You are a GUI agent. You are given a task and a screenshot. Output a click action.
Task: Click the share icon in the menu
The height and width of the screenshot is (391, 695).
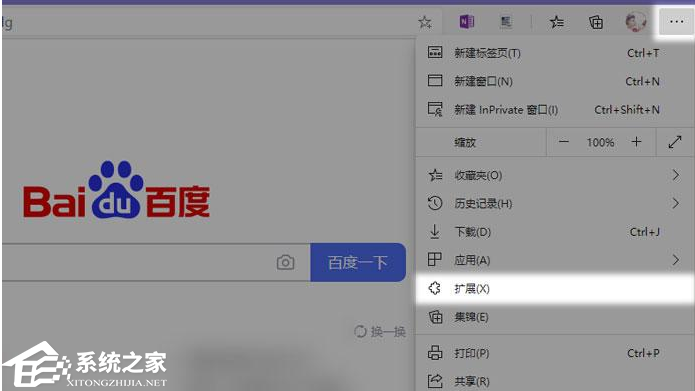tap(435, 381)
